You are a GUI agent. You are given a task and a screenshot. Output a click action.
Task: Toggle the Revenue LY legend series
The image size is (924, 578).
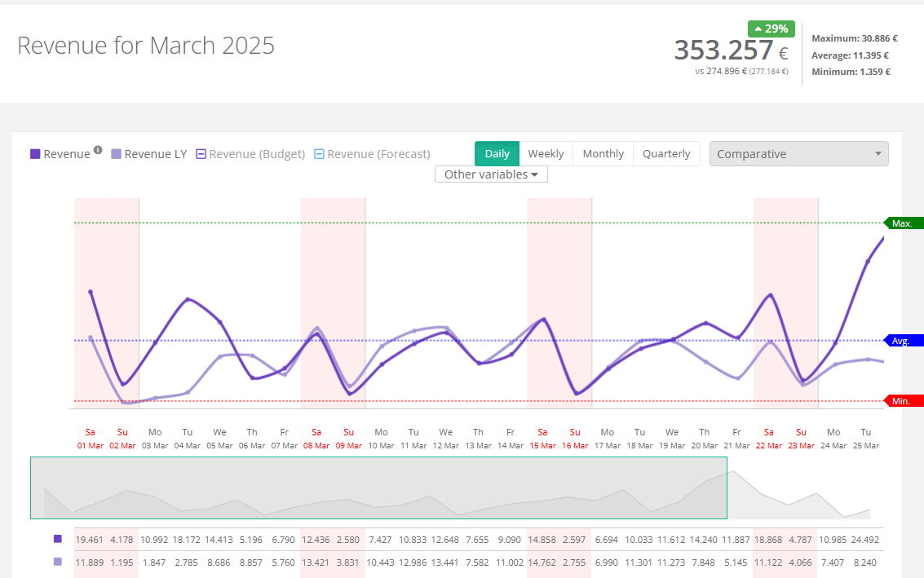pyautogui.click(x=149, y=154)
